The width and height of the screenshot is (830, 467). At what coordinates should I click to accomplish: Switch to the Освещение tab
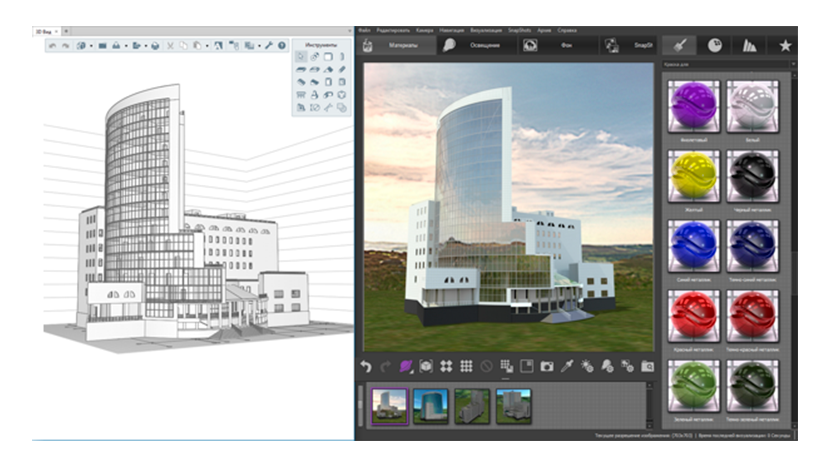pos(476,46)
